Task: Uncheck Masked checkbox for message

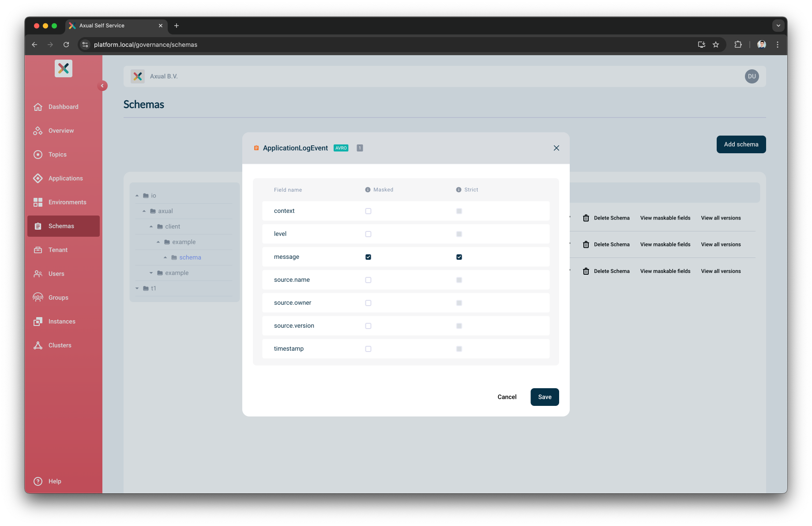Action: click(368, 257)
